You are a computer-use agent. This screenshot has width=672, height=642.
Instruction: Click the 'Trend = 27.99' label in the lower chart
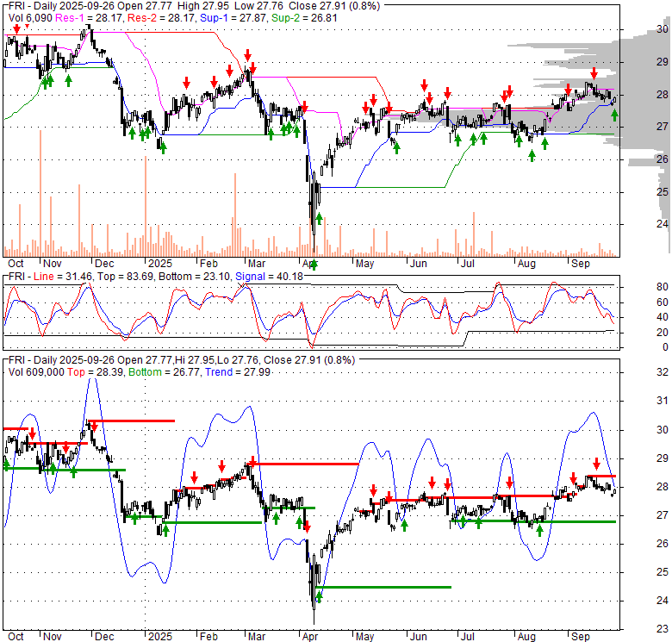click(238, 372)
